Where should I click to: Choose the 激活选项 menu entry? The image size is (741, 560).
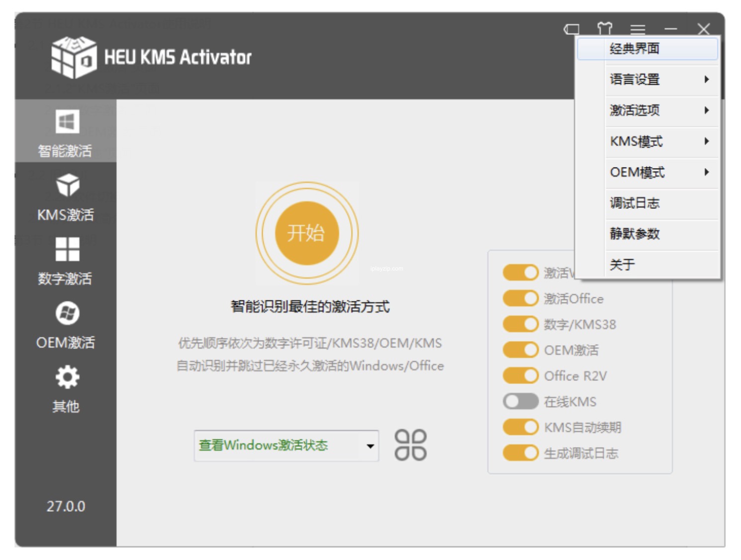[x=648, y=110]
